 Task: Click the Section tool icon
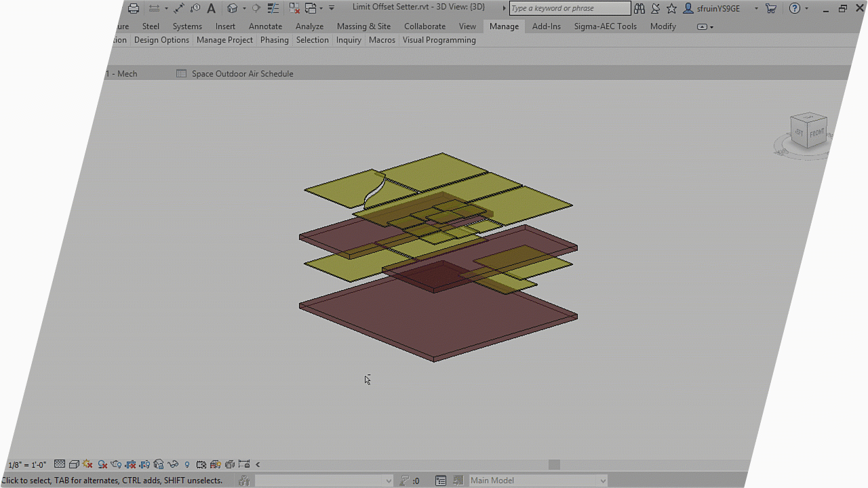click(x=256, y=8)
